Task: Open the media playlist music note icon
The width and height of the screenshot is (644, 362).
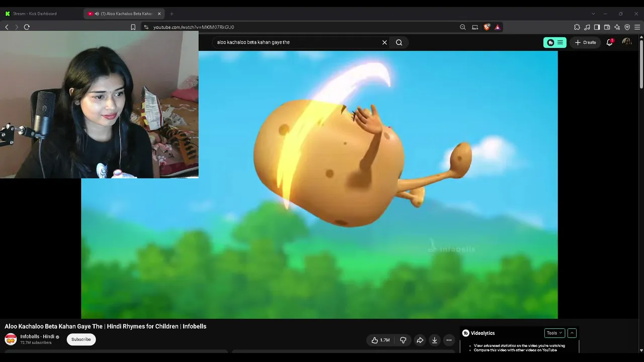Action: click(587, 27)
